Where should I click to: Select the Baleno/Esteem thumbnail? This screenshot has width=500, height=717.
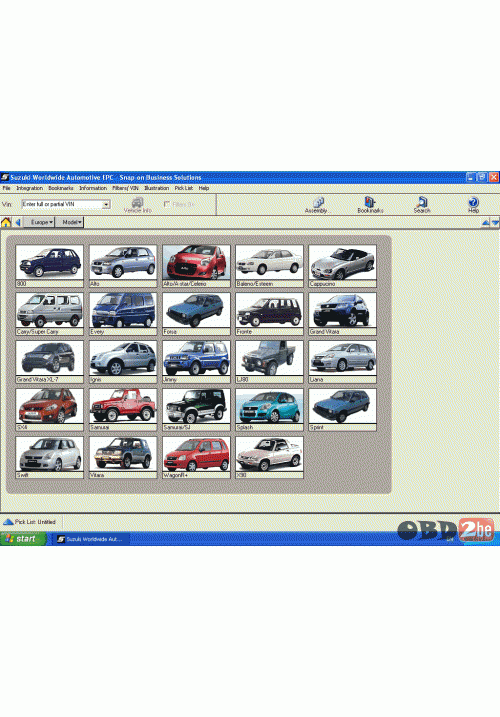pyautogui.click(x=269, y=266)
